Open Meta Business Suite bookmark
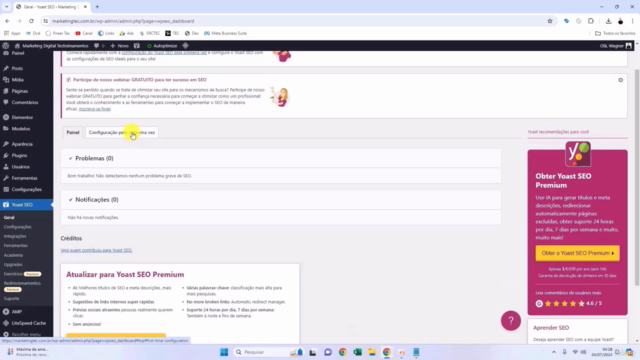The height and width of the screenshot is (360, 640). tap(225, 33)
